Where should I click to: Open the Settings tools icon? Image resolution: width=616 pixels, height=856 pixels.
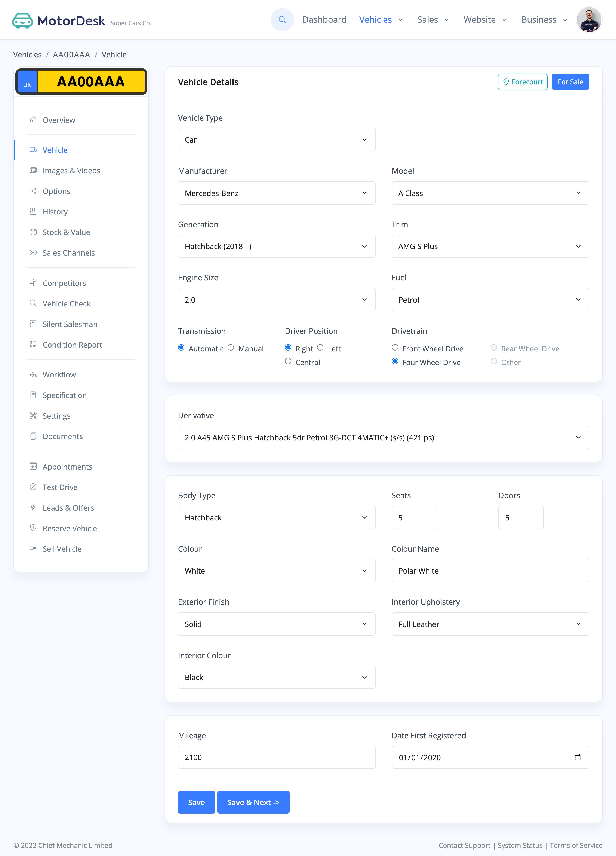[33, 416]
